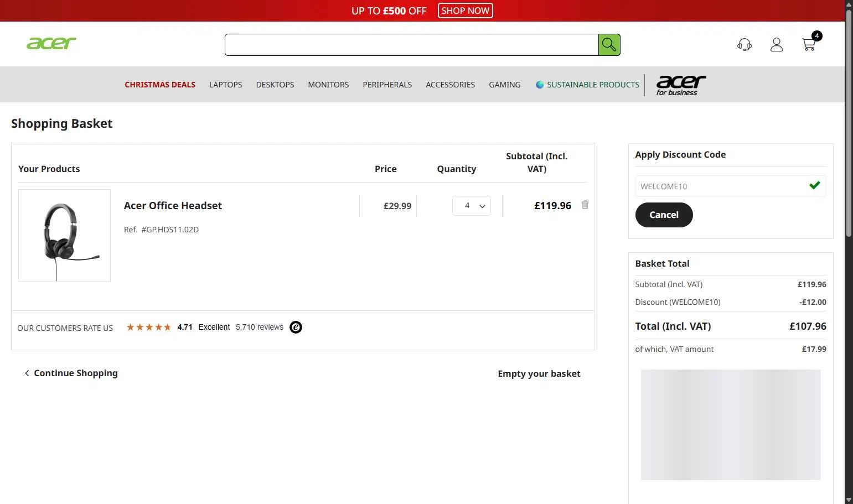Click the 'Basket Total' heading
This screenshot has width=853, height=504.
pos(662,263)
